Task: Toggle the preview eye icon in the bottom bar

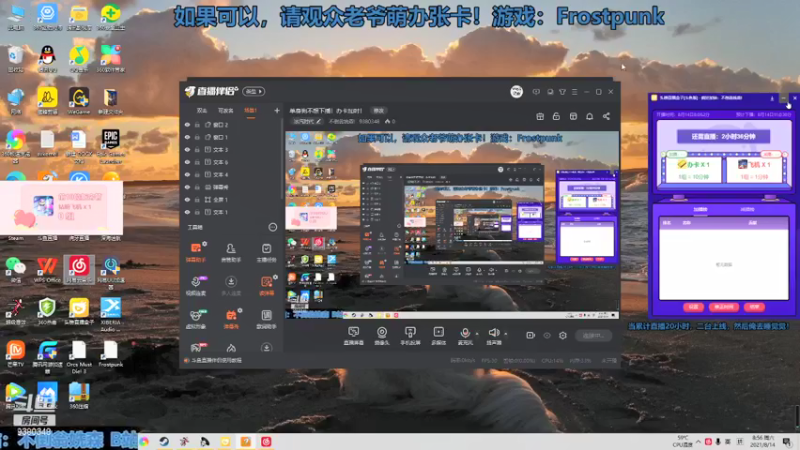Action: pyautogui.click(x=546, y=336)
